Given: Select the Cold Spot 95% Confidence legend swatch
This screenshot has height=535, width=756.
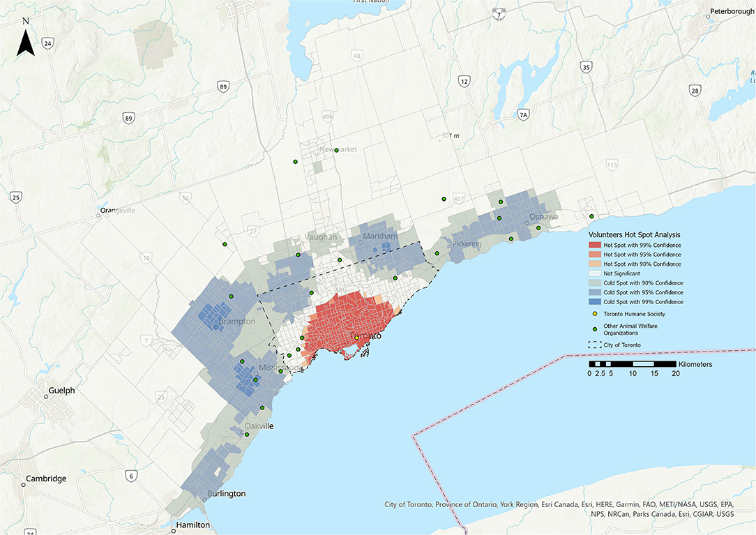Looking at the screenshot, I should [594, 292].
